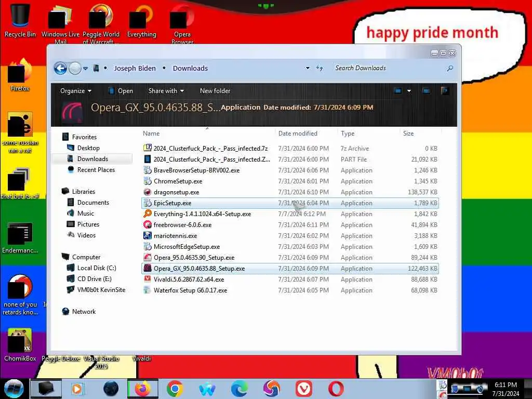The image size is (532, 399).
Task: Click the Explorer help icon
Action: point(445,90)
